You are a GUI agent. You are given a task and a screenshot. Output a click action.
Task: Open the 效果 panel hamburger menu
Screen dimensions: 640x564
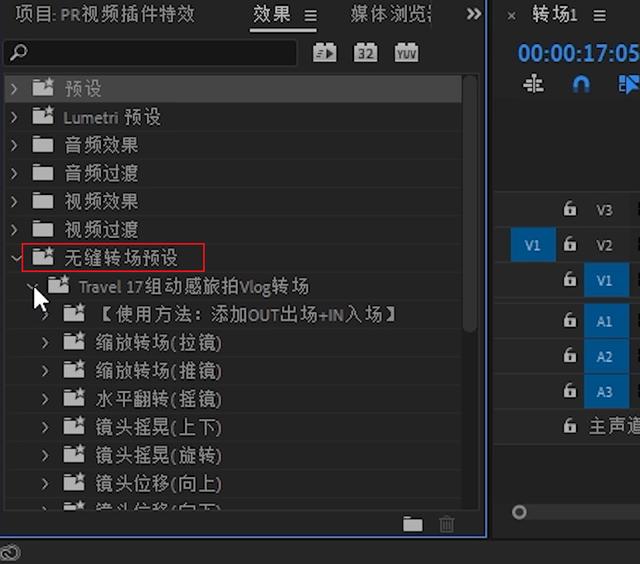[x=311, y=16]
